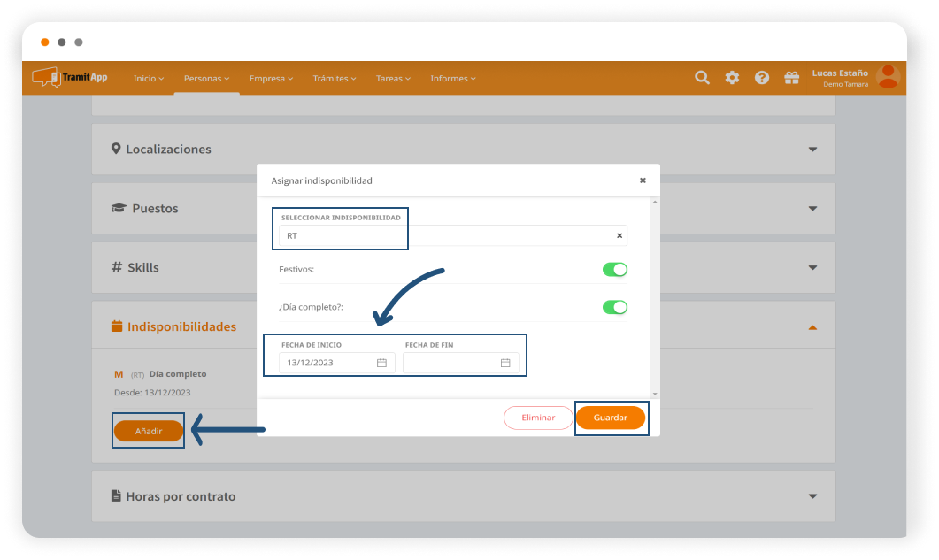Close the Asignar indisponibilidad dialog
Viewport: 939px width, 560px height.
(643, 180)
